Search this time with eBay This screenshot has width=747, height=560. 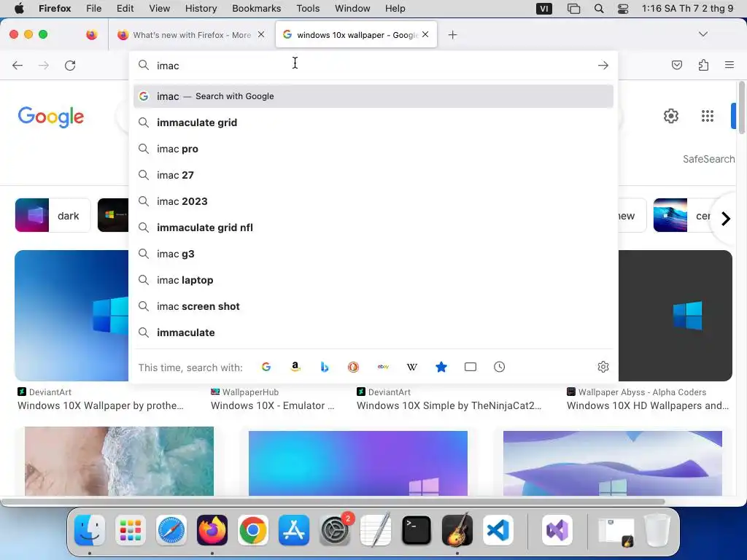(x=383, y=367)
